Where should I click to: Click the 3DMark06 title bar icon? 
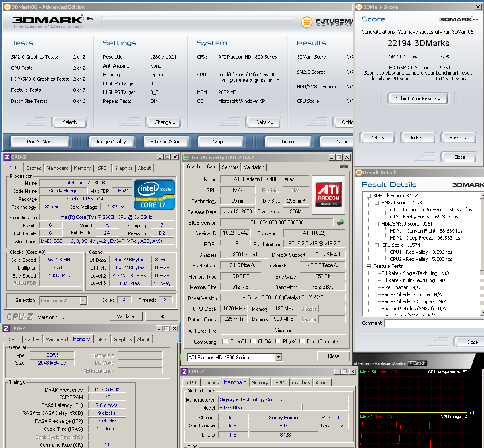tap(8, 7)
